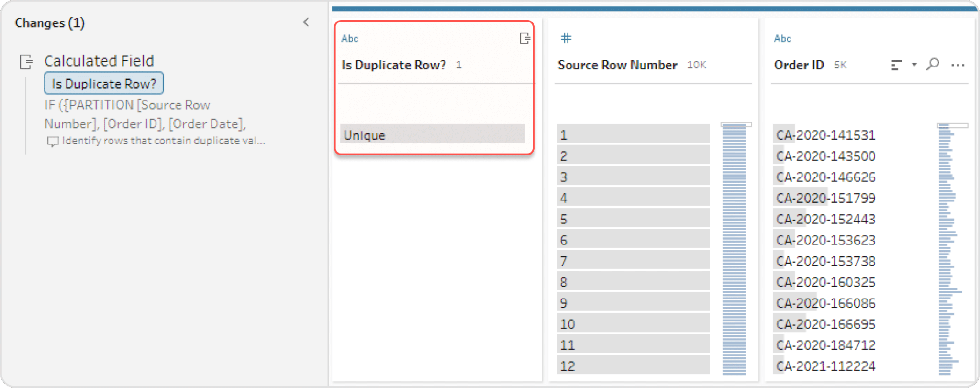The width and height of the screenshot is (980, 388).
Task: Open search for the Order ID column
Action: (x=933, y=64)
